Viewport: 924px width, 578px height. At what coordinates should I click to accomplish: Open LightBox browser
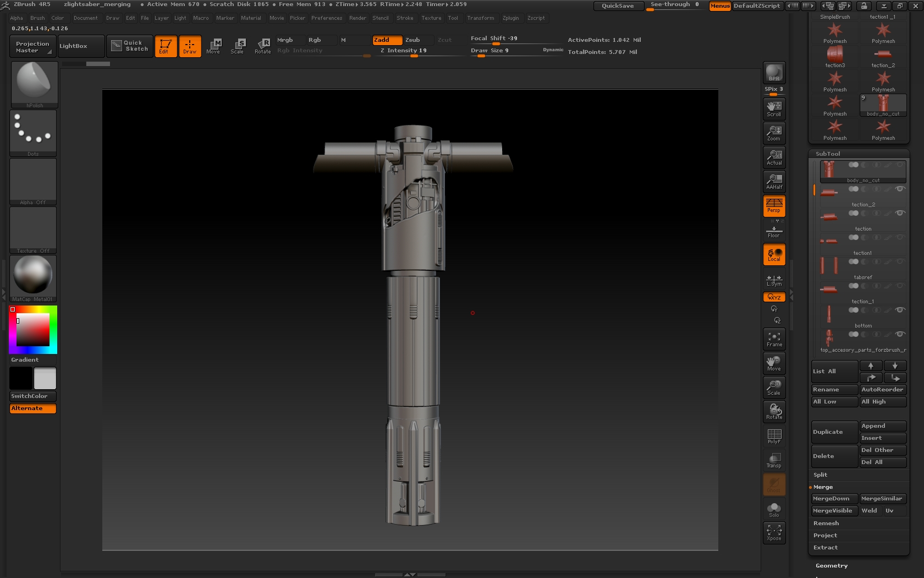pyautogui.click(x=80, y=46)
